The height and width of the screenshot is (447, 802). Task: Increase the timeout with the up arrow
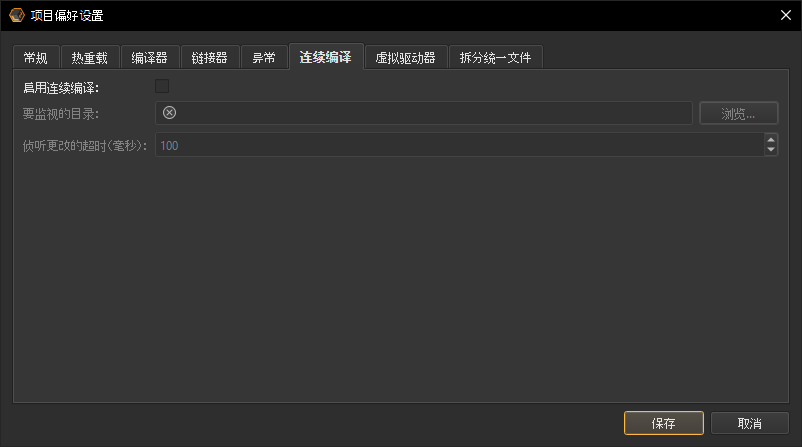click(x=771, y=140)
